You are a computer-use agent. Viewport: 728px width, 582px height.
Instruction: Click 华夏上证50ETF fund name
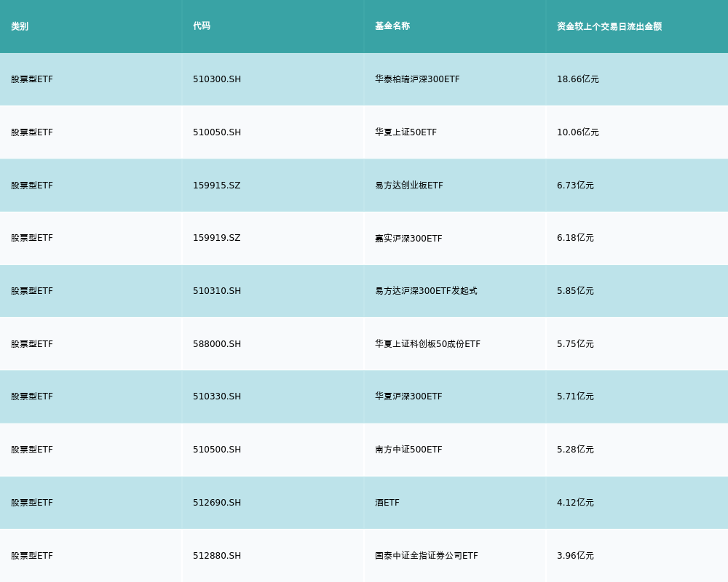click(x=405, y=132)
